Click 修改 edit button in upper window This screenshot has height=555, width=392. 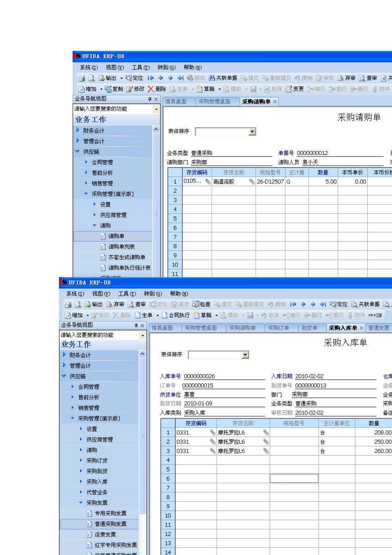[x=136, y=89]
